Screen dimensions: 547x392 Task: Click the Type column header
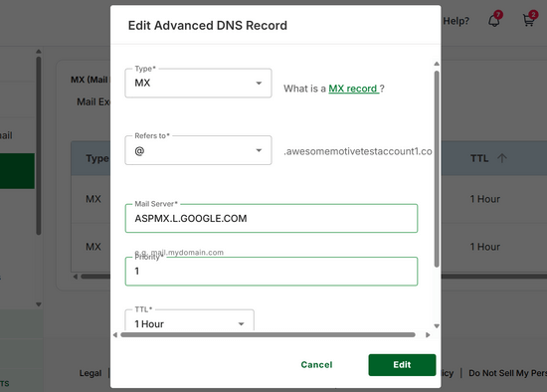coord(97,158)
